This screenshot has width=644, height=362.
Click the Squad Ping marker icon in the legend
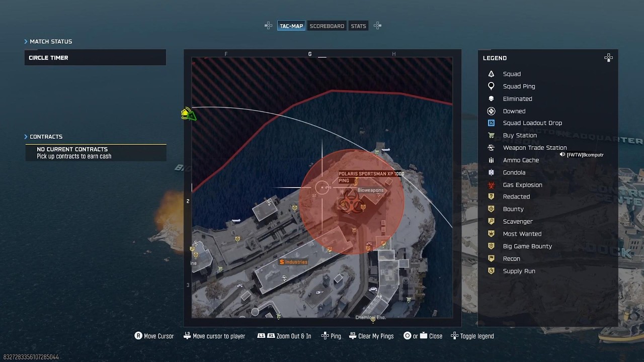492,86
